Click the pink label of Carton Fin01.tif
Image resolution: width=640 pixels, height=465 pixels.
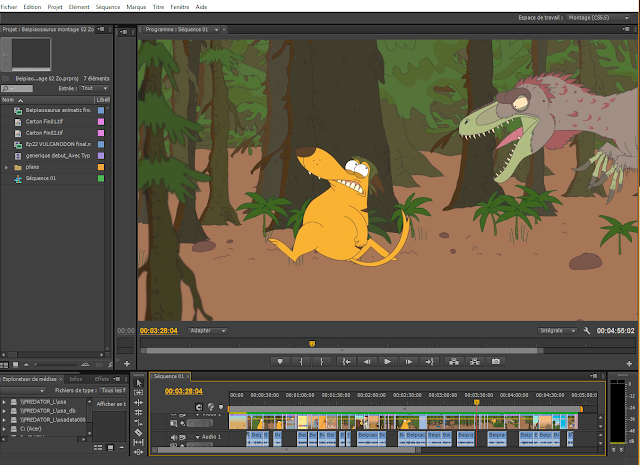[x=101, y=122]
